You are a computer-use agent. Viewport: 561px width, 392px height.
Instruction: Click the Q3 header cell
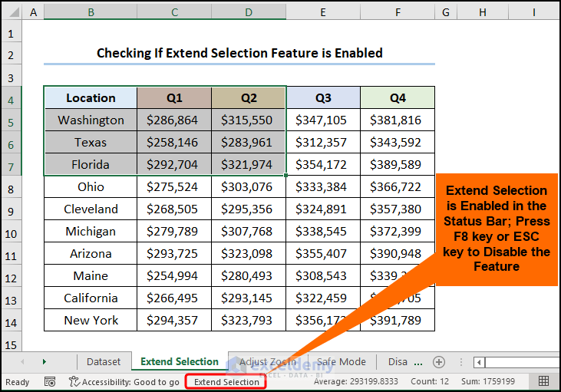tap(323, 97)
